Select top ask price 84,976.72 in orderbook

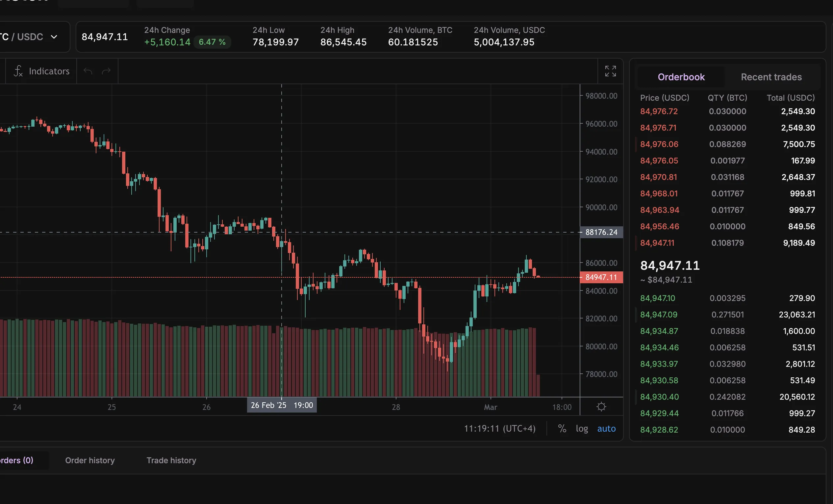pos(659,111)
